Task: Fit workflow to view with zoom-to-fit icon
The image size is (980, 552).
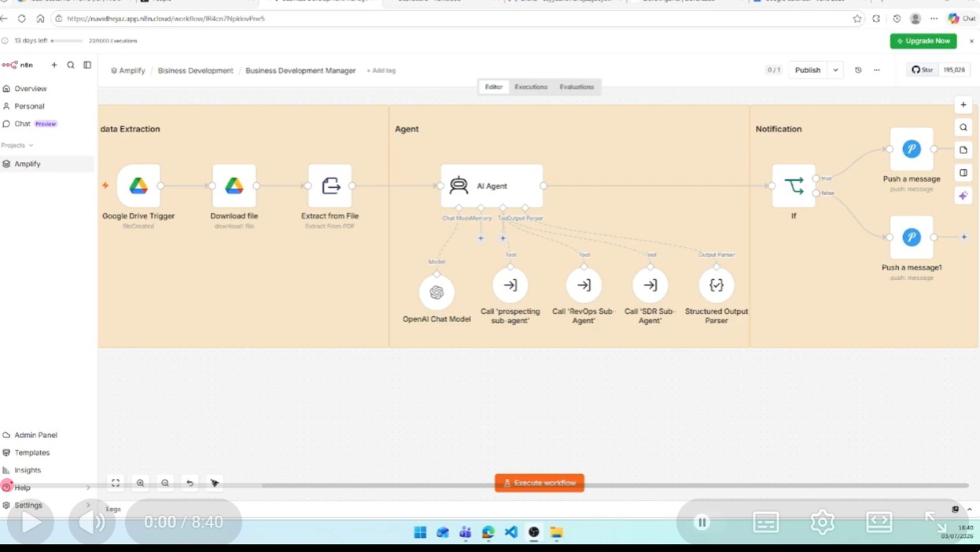Action: (116, 483)
